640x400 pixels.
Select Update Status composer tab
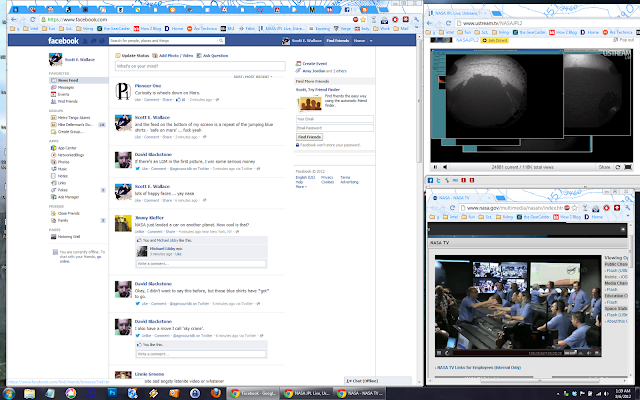click(x=132, y=56)
